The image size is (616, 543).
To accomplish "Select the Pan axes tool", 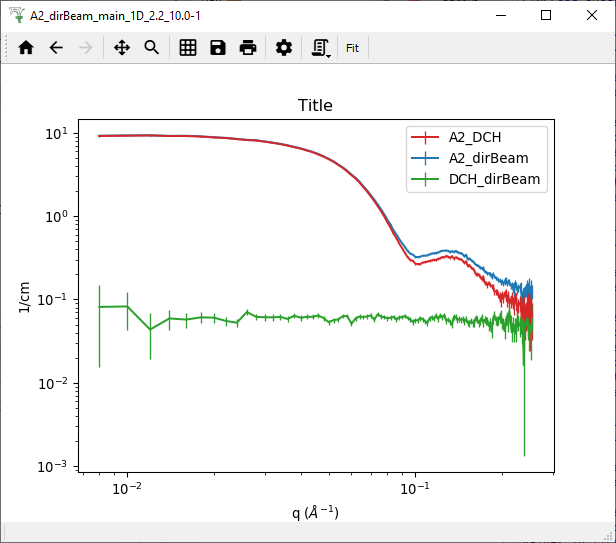I will point(122,48).
